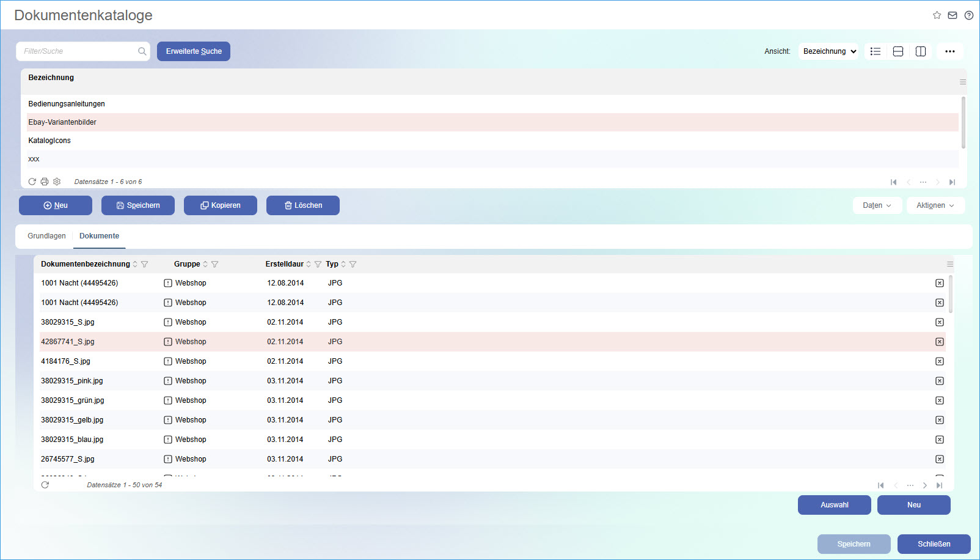Open the mail envelope icon
Viewport: 980px width, 560px height.
pyautogui.click(x=953, y=15)
